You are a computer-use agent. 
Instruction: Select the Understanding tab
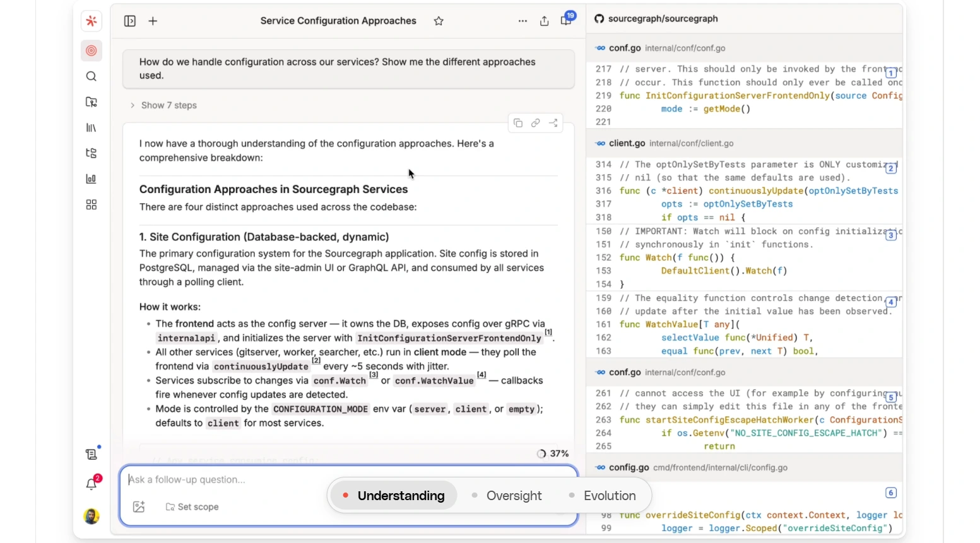tap(394, 496)
